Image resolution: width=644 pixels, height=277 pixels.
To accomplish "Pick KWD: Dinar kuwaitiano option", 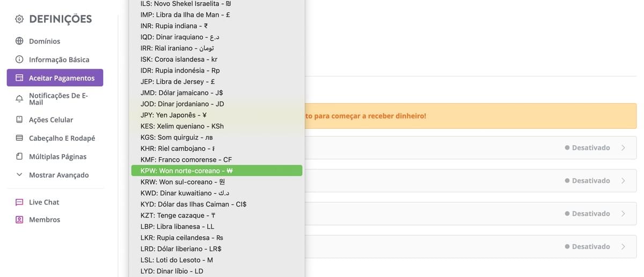I will point(217,193).
